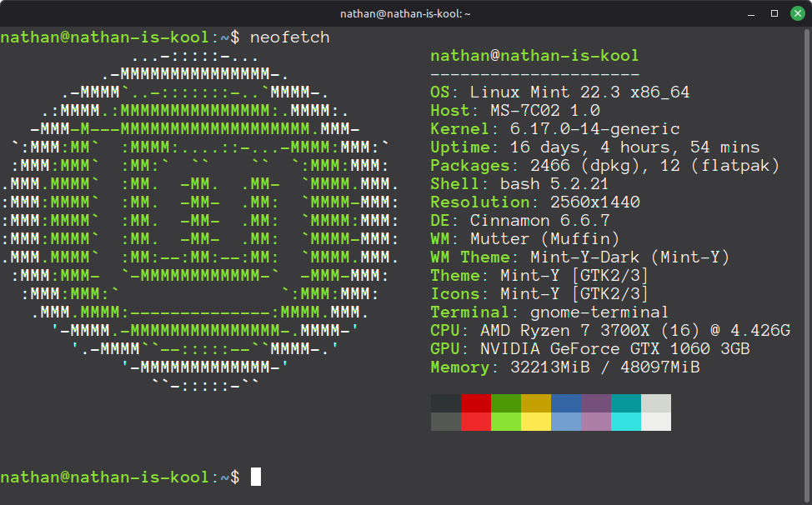Image resolution: width=812 pixels, height=505 pixels.
Task: Click the 'Uptime: 16 days, 4 hours' line
Action: pyautogui.click(x=595, y=147)
